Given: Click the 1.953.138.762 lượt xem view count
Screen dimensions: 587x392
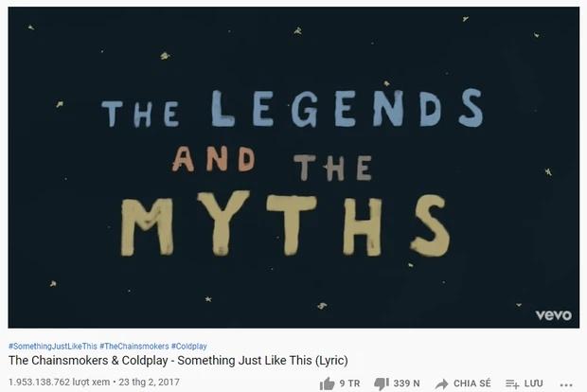Looking at the screenshot, I should pos(59,382).
